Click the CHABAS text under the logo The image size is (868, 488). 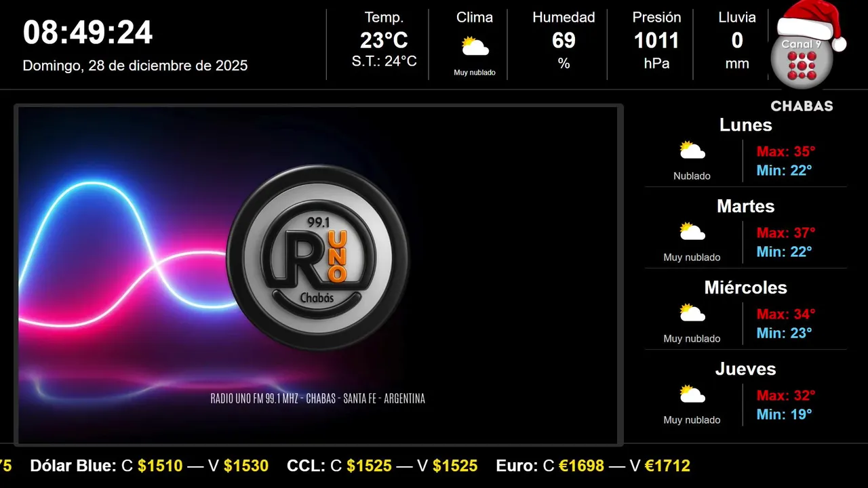802,106
